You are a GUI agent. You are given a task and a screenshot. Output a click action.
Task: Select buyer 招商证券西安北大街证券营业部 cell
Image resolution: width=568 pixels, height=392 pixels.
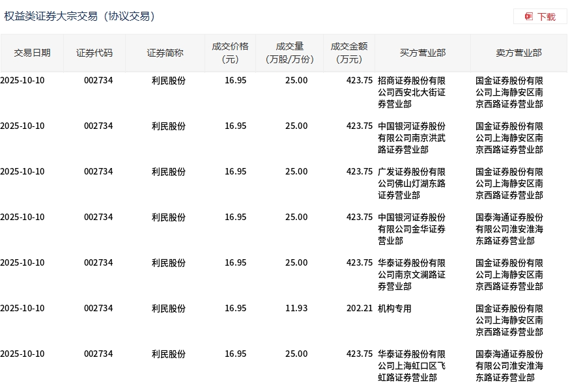point(412,92)
